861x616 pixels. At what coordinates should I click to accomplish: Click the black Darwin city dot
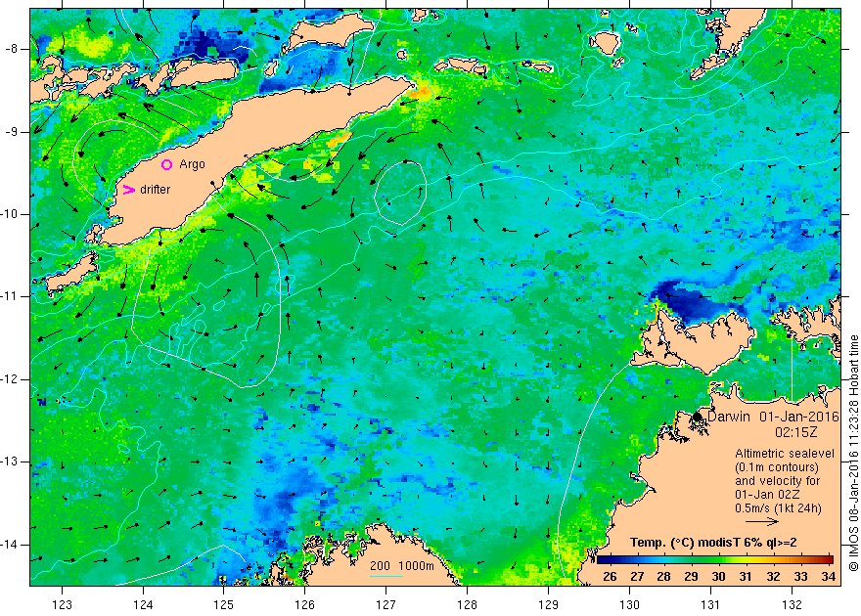[x=697, y=417]
